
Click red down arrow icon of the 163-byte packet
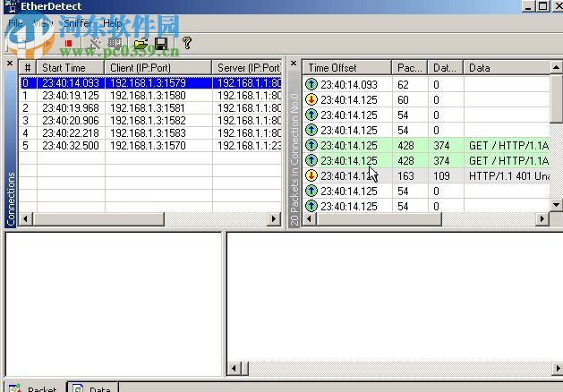(311, 176)
